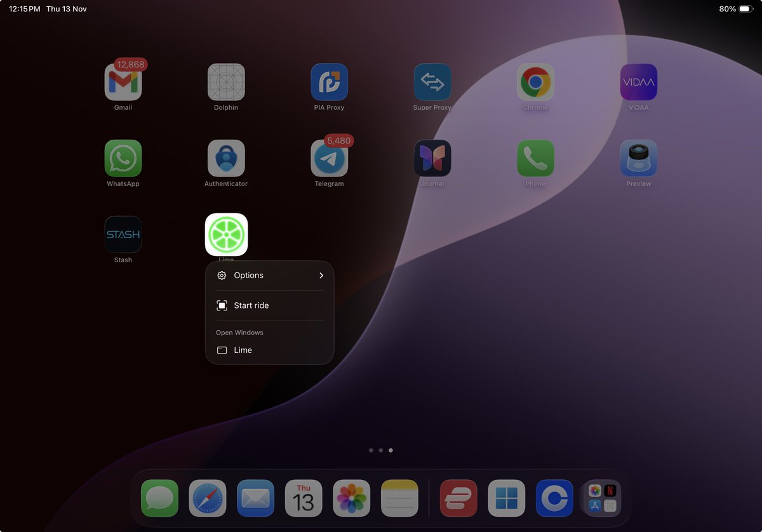Open PIA Proxy app
Viewport: 762px width, 532px height.
tap(329, 82)
